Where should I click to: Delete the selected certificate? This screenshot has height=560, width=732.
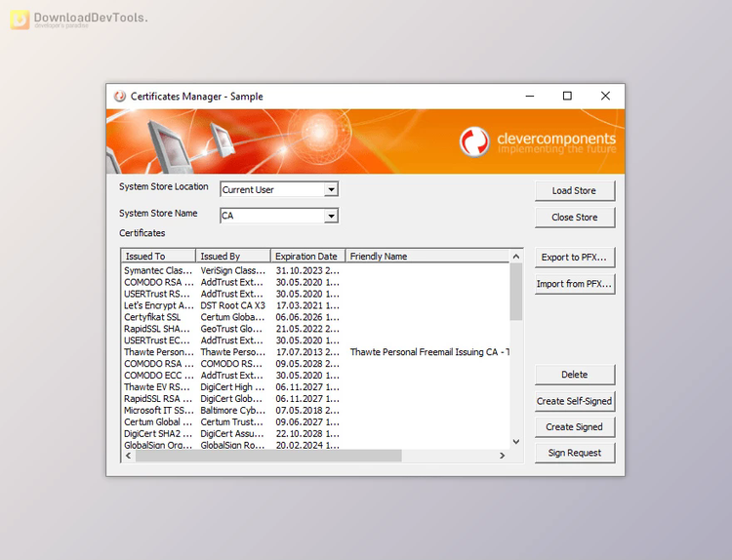click(575, 375)
